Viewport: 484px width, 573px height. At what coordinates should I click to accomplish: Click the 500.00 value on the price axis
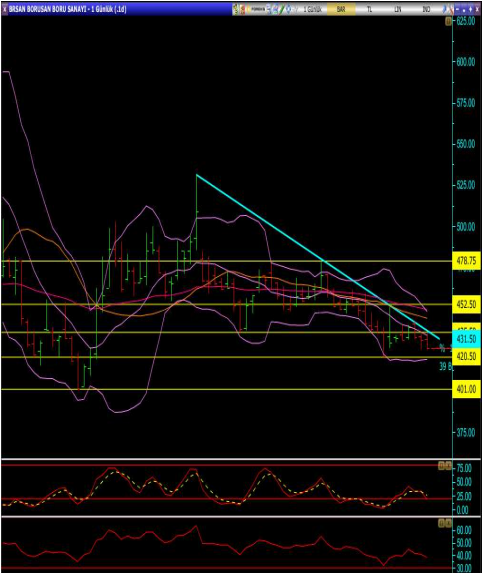[x=466, y=227]
